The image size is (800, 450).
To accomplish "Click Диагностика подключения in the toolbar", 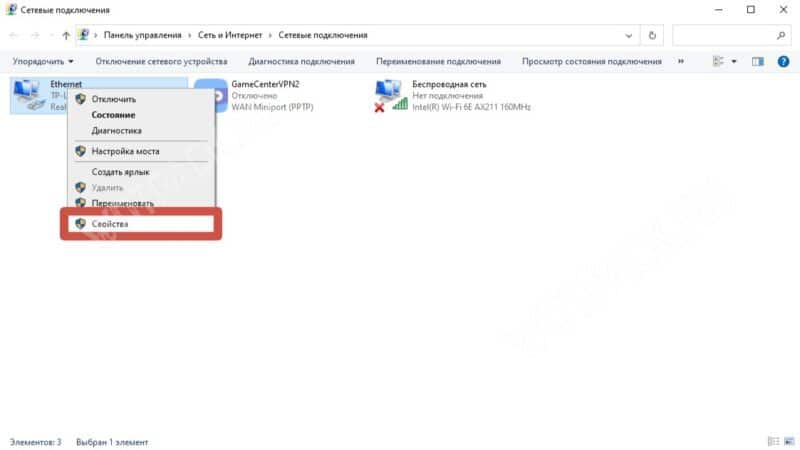I will (301, 61).
